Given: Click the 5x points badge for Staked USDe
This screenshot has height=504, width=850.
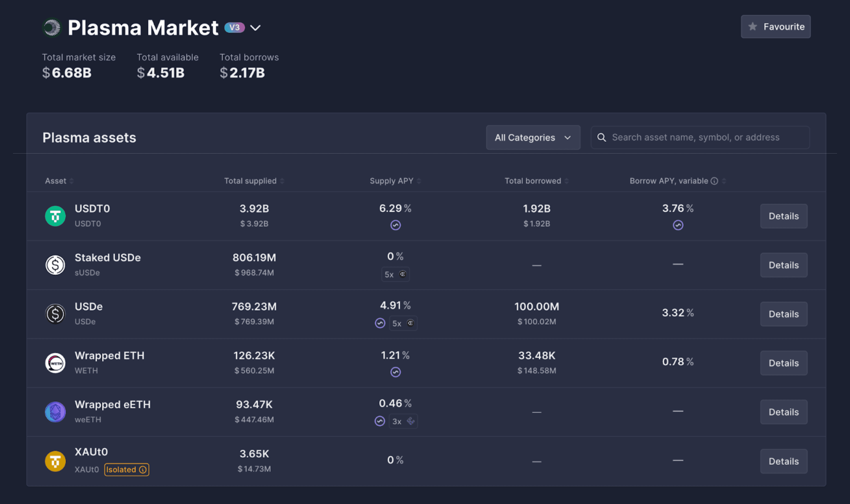Looking at the screenshot, I should coord(395,274).
